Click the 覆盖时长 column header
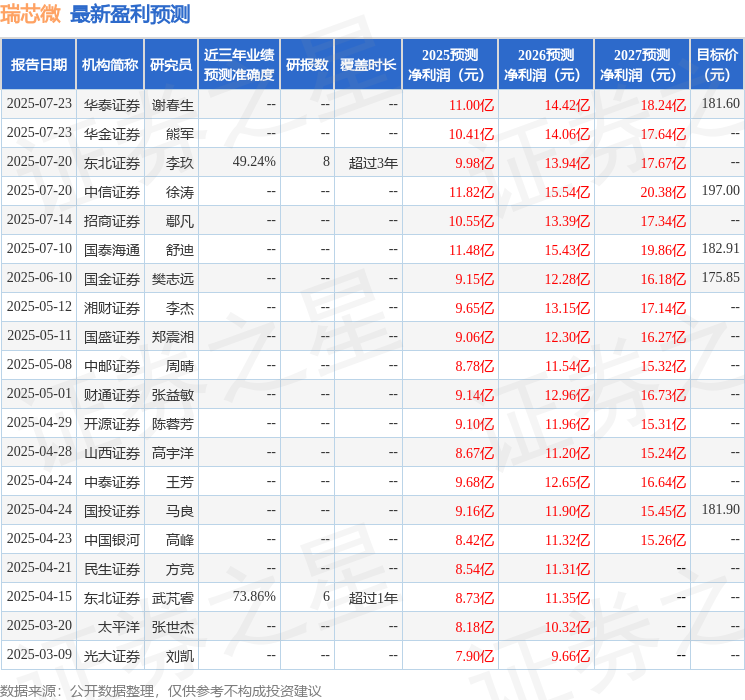The height and width of the screenshot is (700, 745). pyautogui.click(x=368, y=65)
